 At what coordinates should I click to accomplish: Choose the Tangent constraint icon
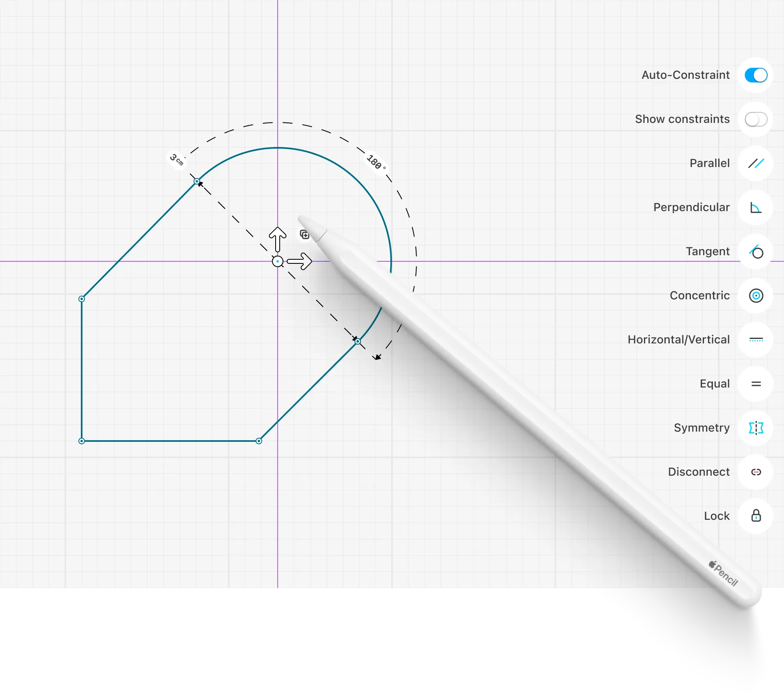click(756, 252)
